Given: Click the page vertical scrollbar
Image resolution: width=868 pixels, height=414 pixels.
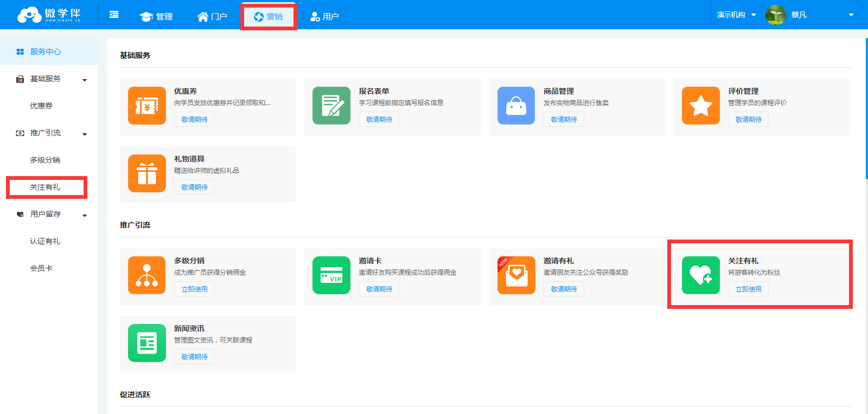Looking at the screenshot, I should coord(866,108).
